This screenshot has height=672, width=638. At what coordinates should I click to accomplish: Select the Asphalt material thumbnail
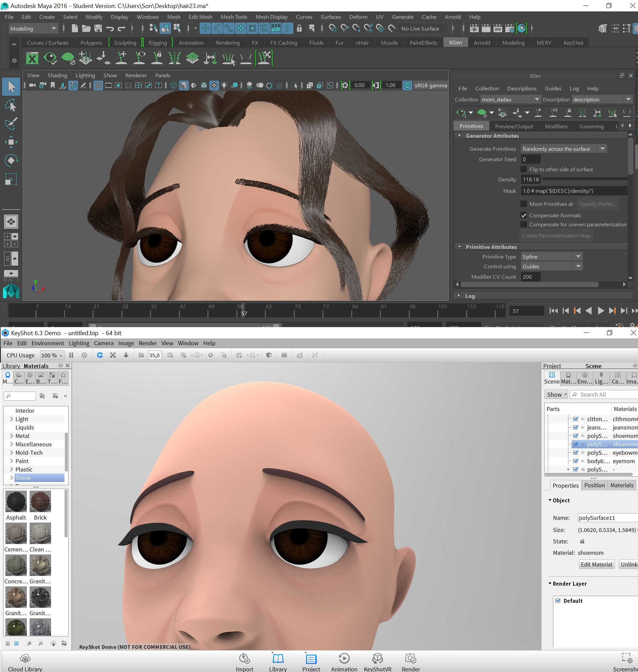point(16,501)
